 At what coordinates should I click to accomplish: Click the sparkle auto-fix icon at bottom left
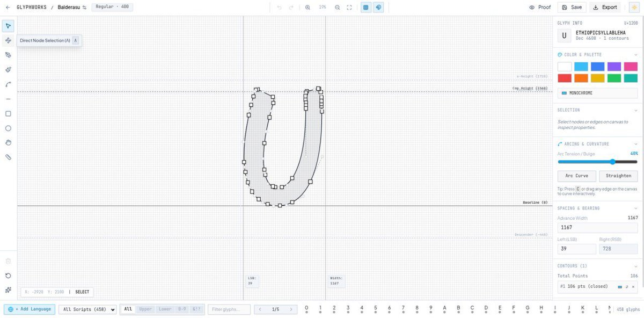coord(8,290)
